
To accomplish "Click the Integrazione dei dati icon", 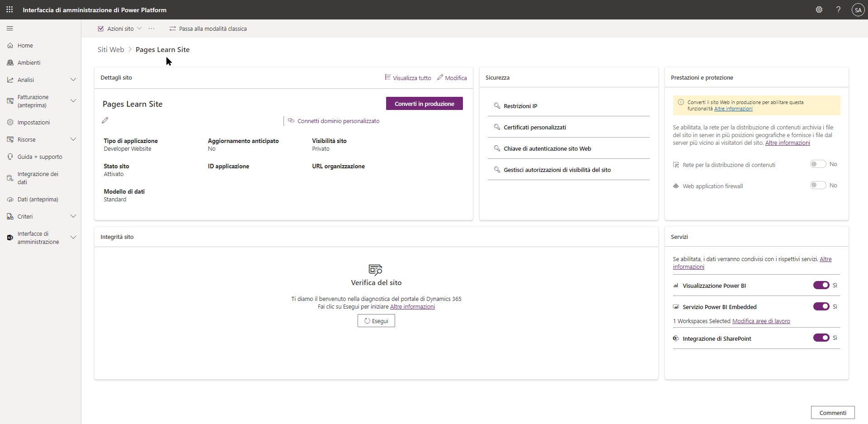I will click(10, 178).
